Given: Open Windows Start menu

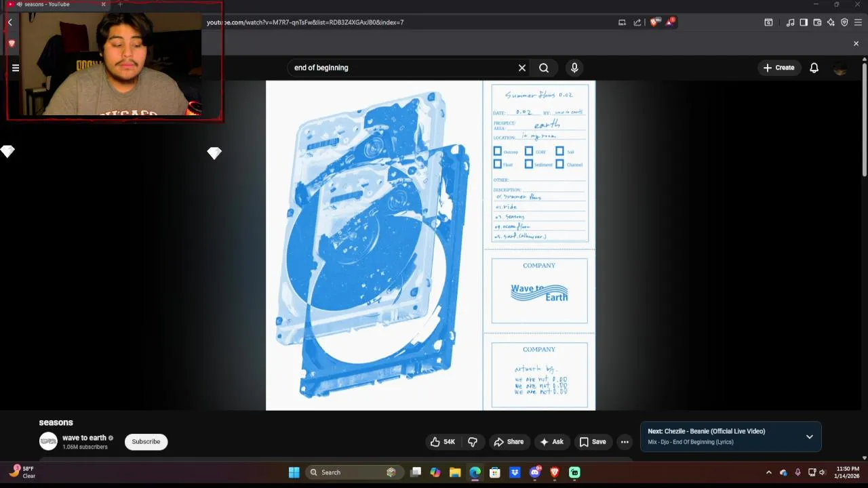Looking at the screenshot, I should (294, 472).
